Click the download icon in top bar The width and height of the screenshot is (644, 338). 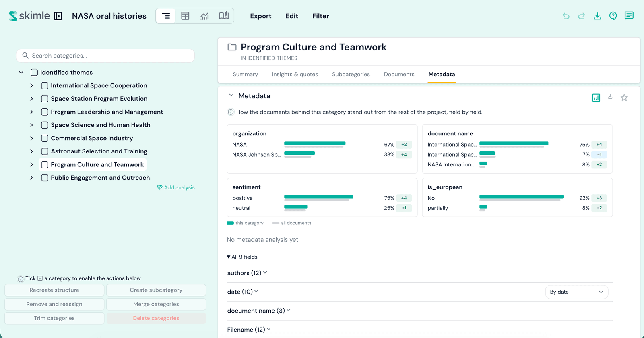click(x=597, y=16)
